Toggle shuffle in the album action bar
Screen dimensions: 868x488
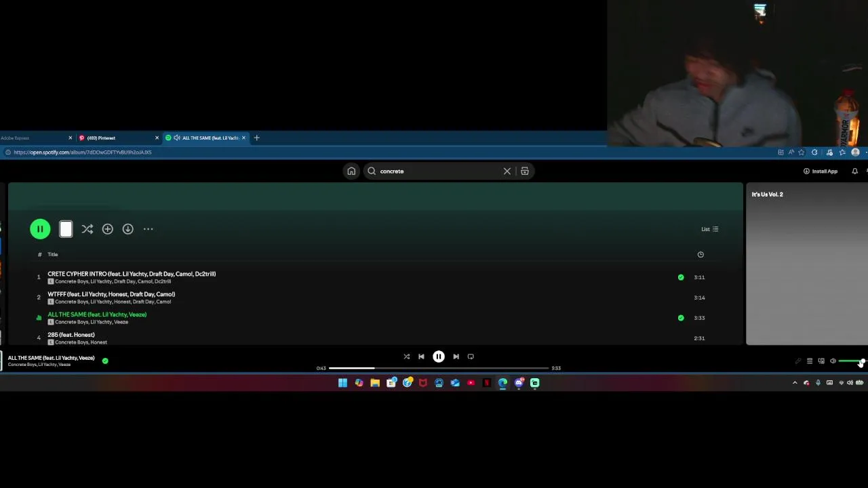click(87, 229)
